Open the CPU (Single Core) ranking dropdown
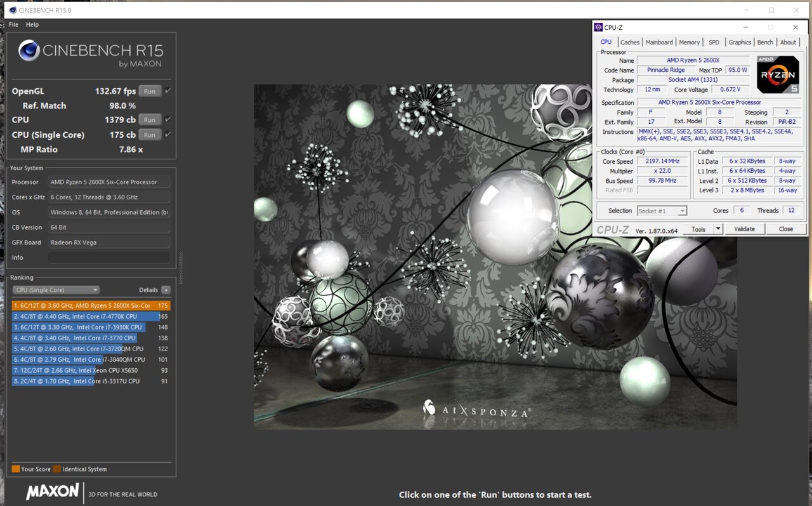The width and height of the screenshot is (812, 506). point(56,290)
